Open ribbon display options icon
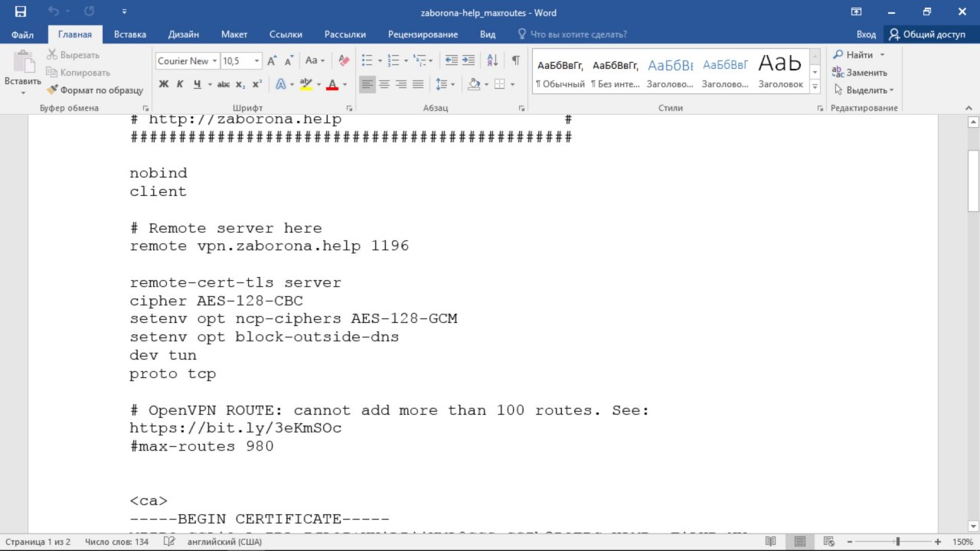The height and width of the screenshot is (551, 980). [856, 12]
